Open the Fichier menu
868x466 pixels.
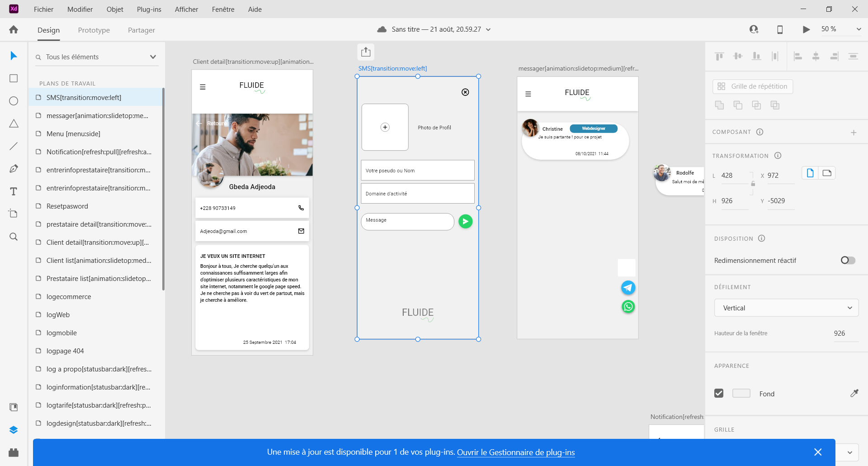(x=43, y=9)
